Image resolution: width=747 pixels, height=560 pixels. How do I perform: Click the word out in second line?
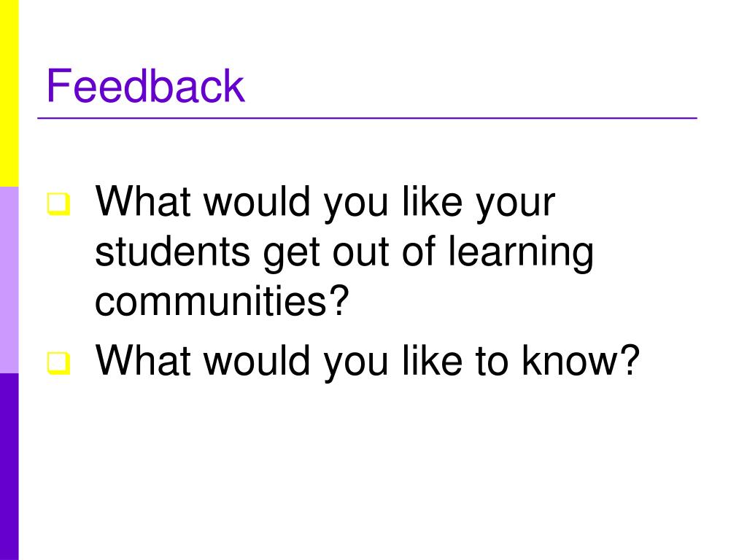360,252
